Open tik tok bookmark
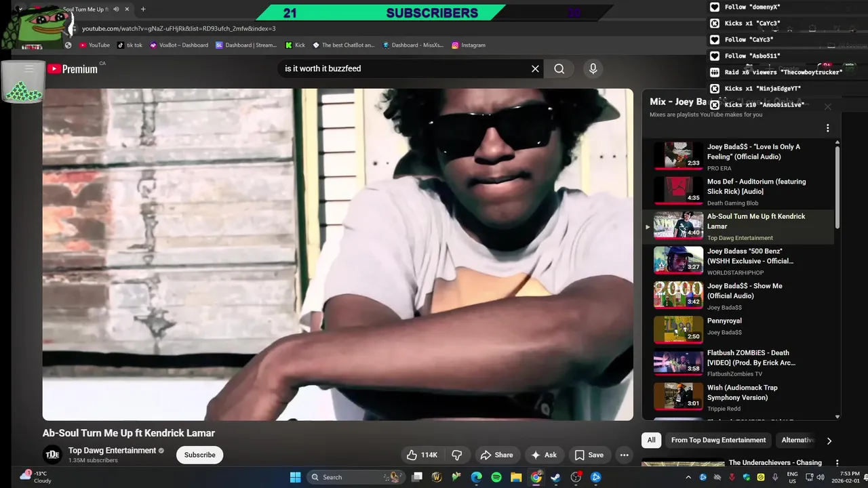The image size is (868, 488). pyautogui.click(x=130, y=45)
